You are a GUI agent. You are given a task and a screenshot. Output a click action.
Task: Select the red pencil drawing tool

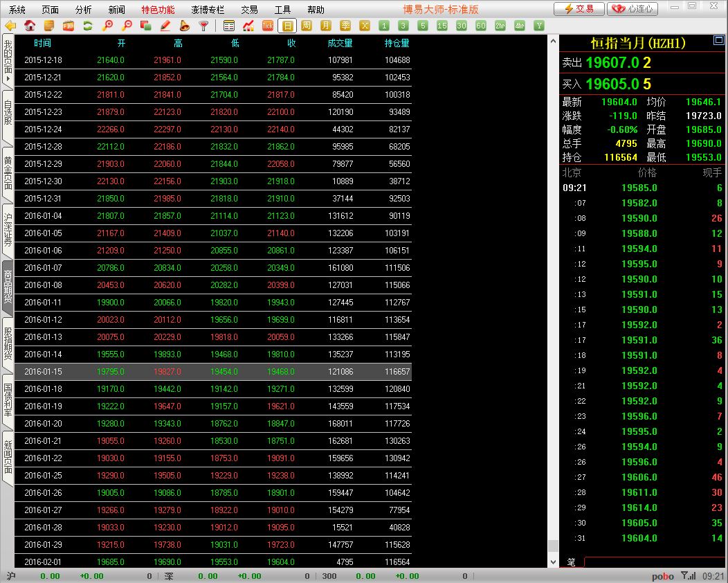click(165, 26)
